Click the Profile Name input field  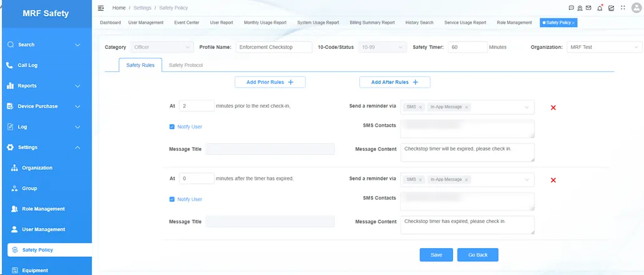click(x=274, y=47)
